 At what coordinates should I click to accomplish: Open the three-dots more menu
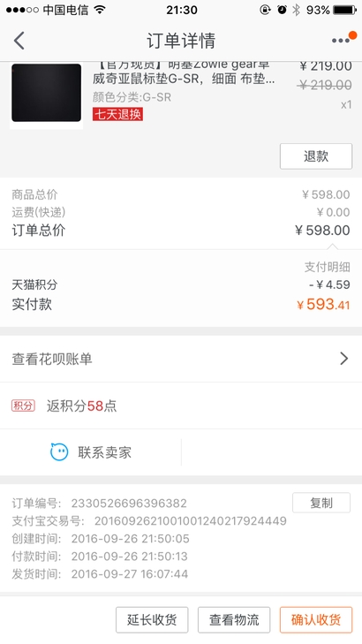(341, 41)
